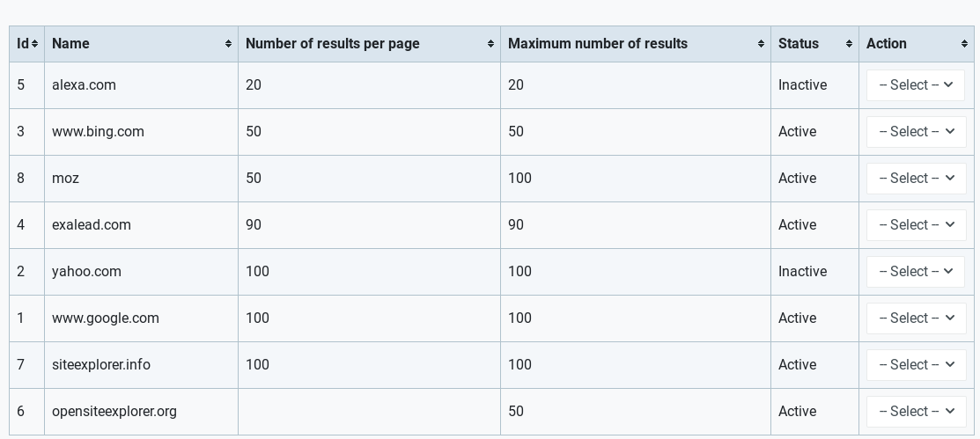Screen dimensions: 980x439
Task: Sort by Number of results per page
Action: (490, 44)
